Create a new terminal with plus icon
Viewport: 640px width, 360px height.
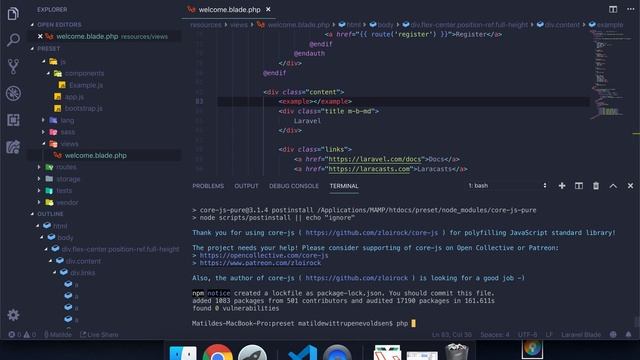562,186
